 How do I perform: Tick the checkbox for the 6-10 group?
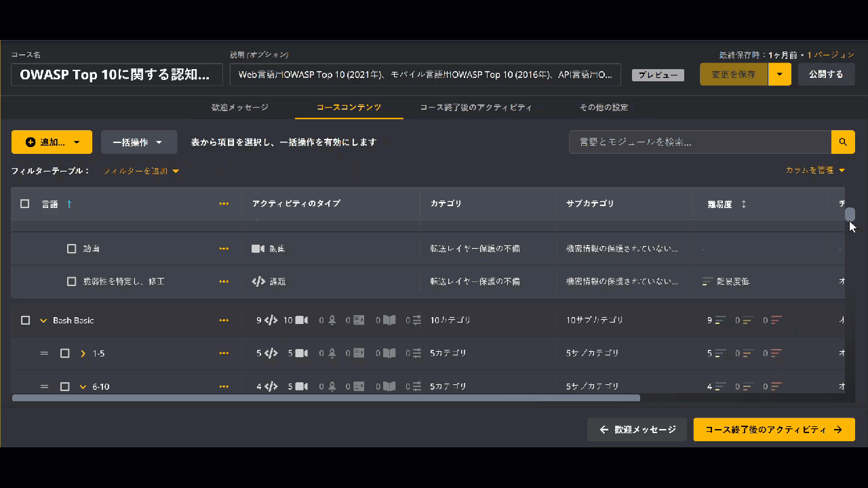point(65,387)
